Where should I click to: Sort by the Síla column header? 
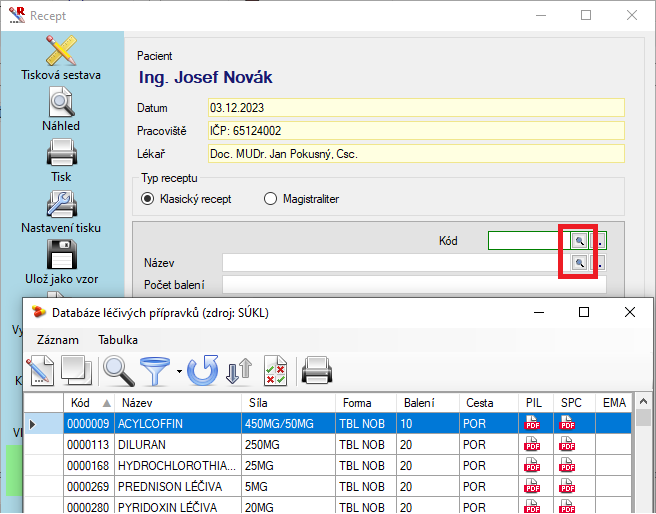(x=289, y=403)
